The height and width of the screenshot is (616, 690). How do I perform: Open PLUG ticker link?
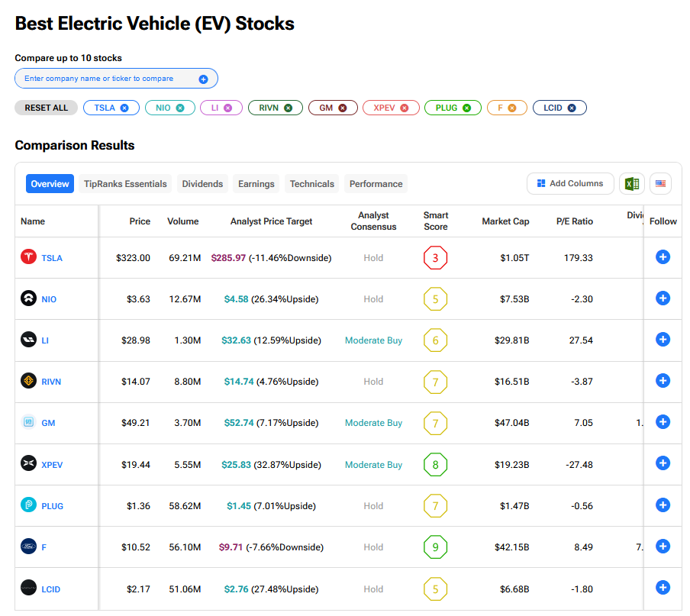(53, 506)
